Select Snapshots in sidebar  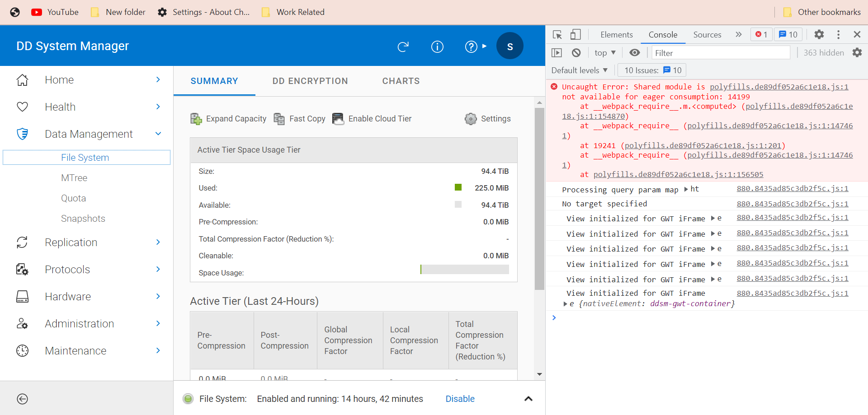(83, 219)
